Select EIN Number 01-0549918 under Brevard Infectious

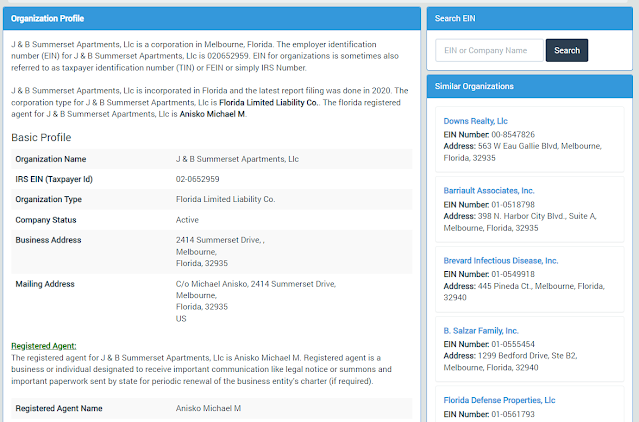pos(513,274)
